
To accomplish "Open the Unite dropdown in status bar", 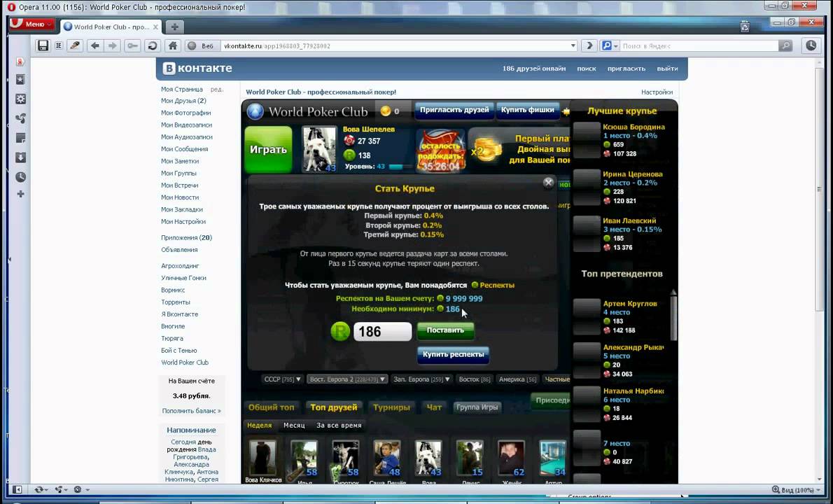I will pyautogui.click(x=62, y=489).
